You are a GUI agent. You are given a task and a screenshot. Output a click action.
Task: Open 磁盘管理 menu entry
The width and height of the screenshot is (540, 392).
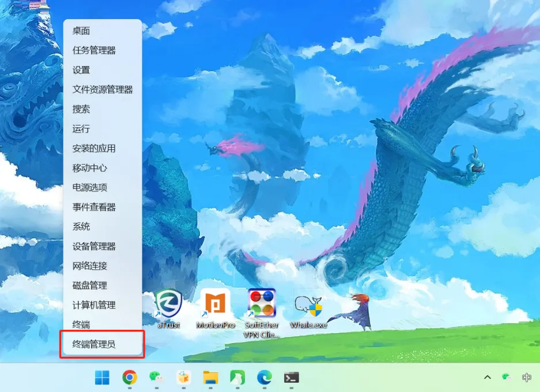pyautogui.click(x=103, y=285)
